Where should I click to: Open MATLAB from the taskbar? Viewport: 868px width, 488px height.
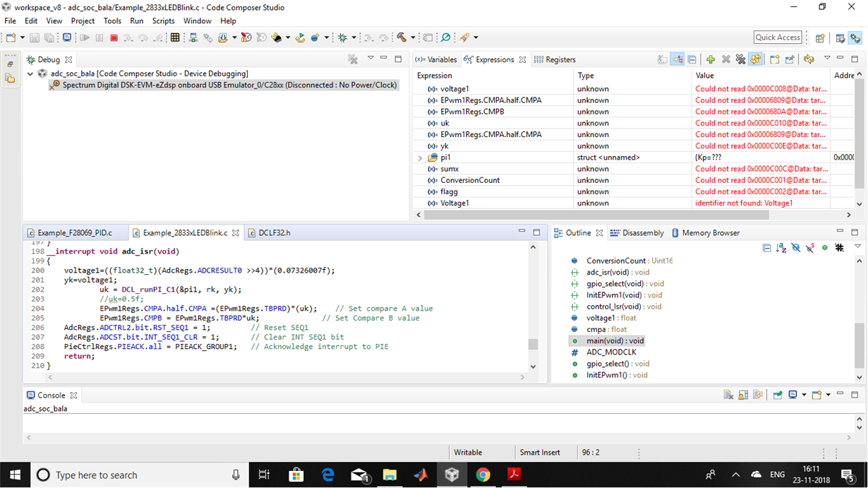click(421, 475)
